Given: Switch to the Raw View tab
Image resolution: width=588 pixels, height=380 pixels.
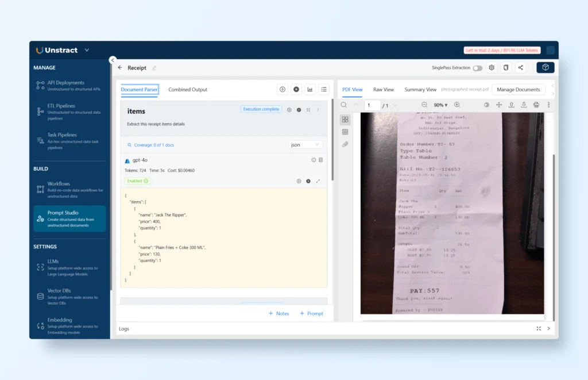Looking at the screenshot, I should [x=384, y=90].
